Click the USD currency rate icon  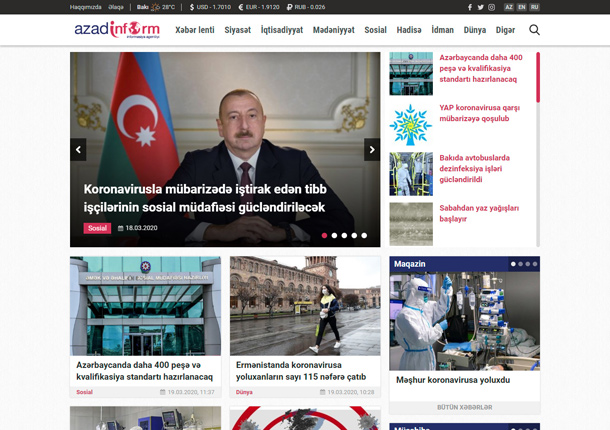coord(192,7)
